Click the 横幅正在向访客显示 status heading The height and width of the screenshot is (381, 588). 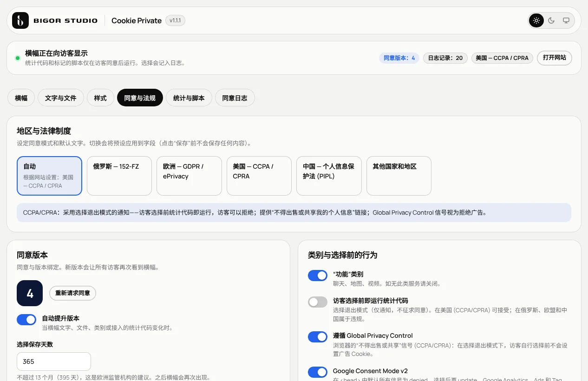56,53
